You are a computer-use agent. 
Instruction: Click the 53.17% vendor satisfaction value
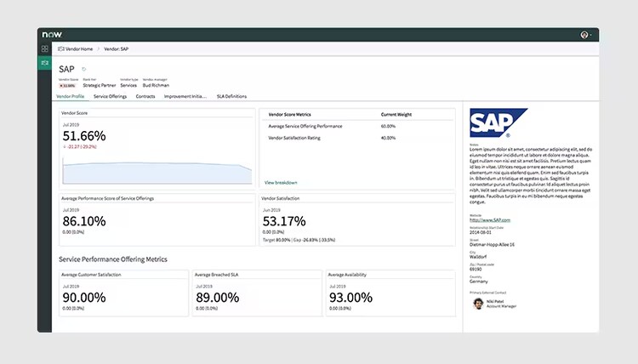(284, 221)
